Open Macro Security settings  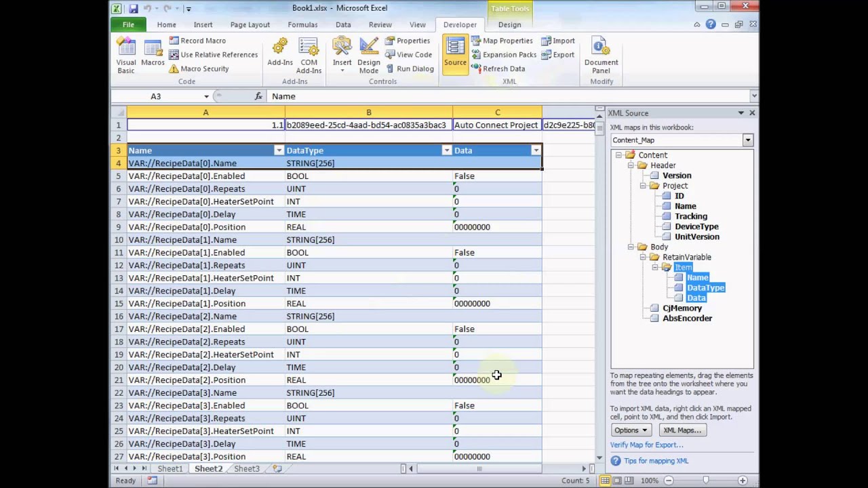tap(199, 68)
